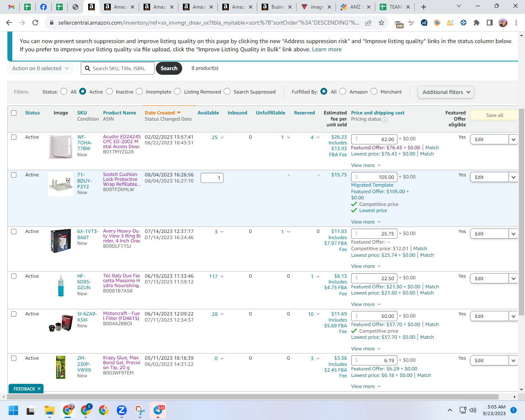The width and height of the screenshot is (525, 420).
Task: Expand the Edit dropdown arrow for Acudor row
Action: pos(514,139)
